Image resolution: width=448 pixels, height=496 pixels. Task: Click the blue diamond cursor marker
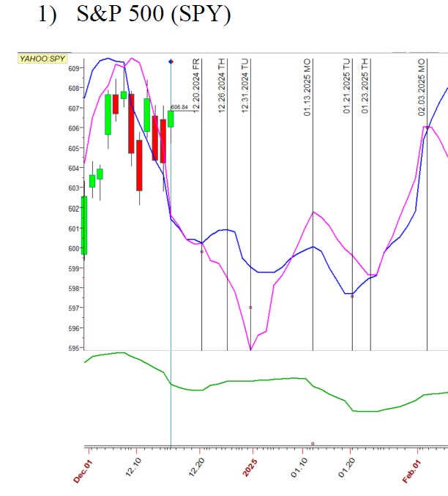(171, 62)
